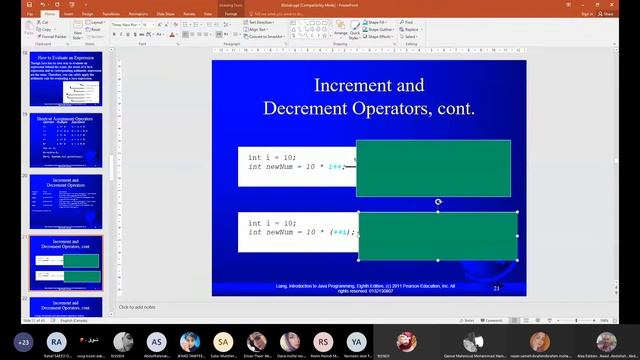Open the Layout dropdown
The height and width of the screenshot is (360, 640).
coord(95,22)
